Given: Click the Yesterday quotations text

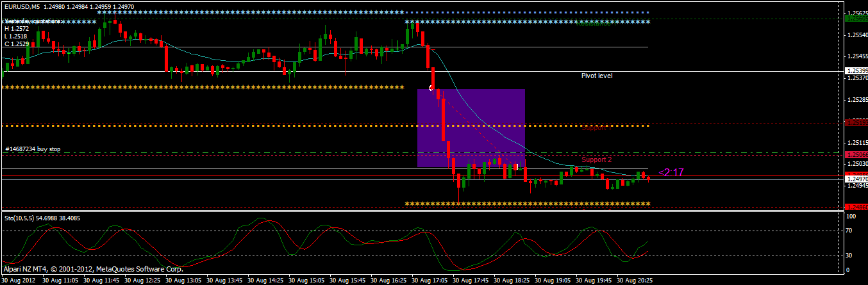Looking at the screenshot, I should (x=33, y=21).
